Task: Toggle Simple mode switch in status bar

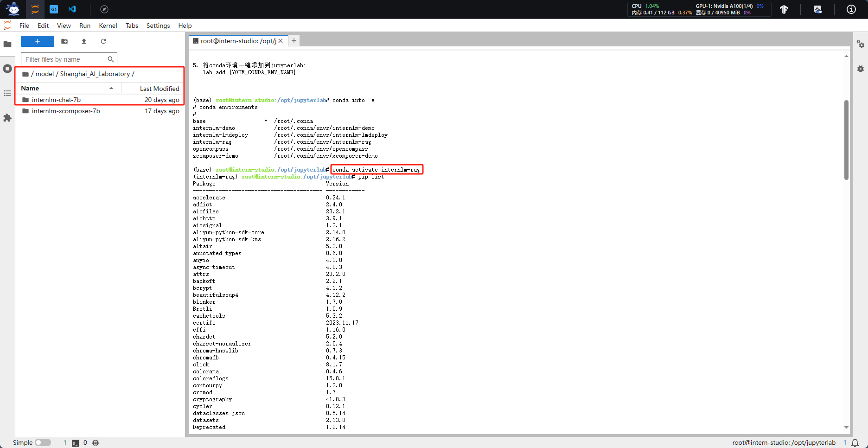Action: 43,443
